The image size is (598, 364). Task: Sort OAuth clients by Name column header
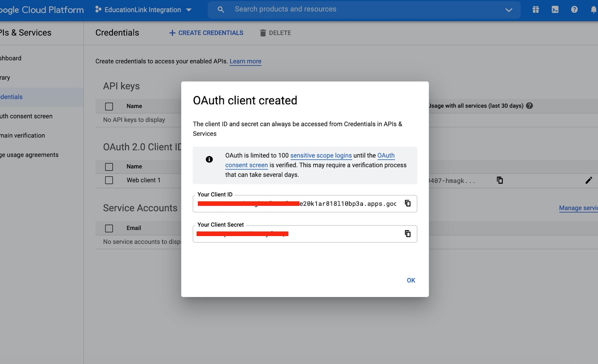click(x=134, y=167)
